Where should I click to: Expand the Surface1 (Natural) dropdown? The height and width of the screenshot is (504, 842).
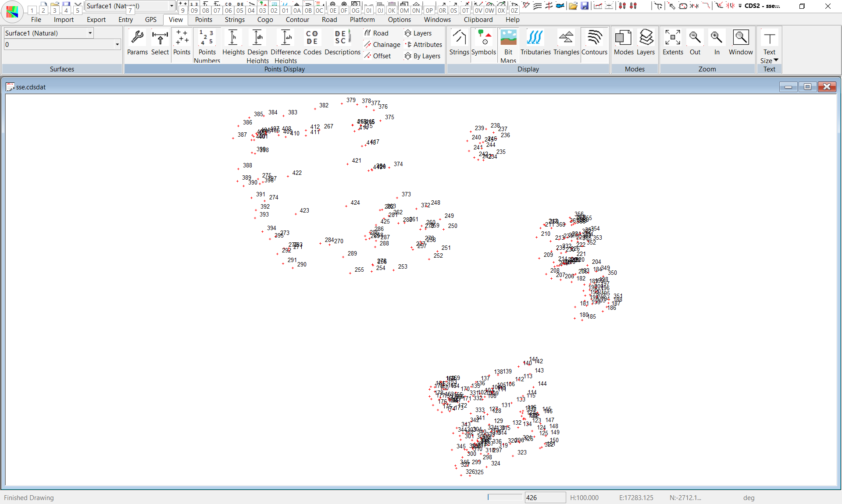point(90,33)
